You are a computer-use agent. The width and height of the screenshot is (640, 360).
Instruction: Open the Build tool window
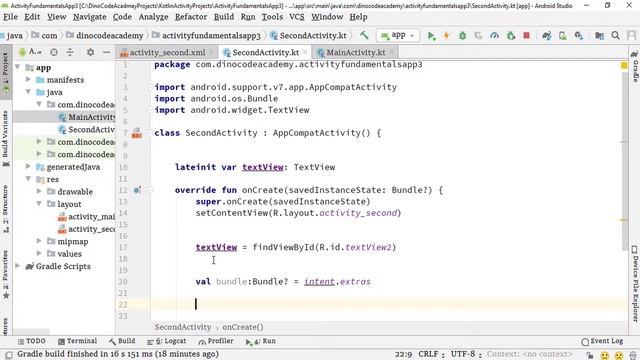pyautogui.click(x=122, y=341)
